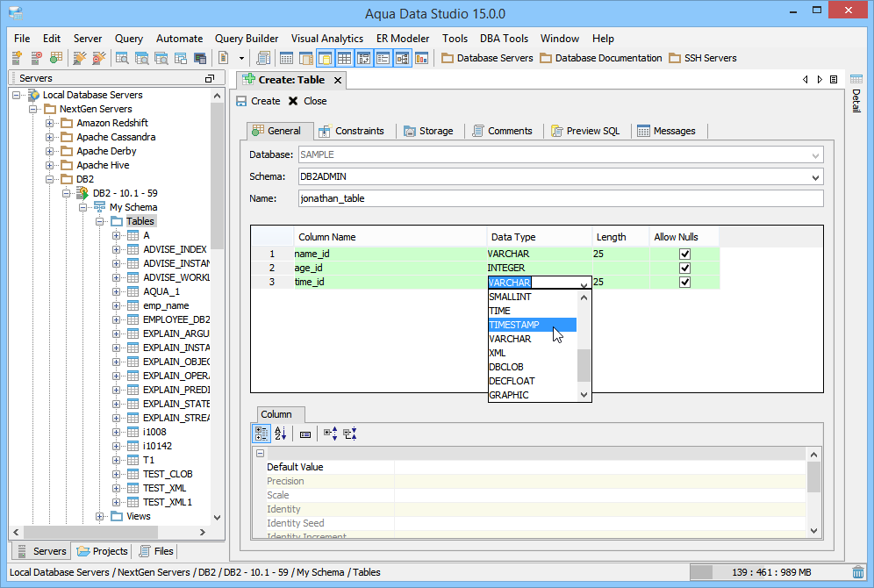Click the categorized view icon in Column panel
The width and height of the screenshot is (874, 588).
coord(261,434)
